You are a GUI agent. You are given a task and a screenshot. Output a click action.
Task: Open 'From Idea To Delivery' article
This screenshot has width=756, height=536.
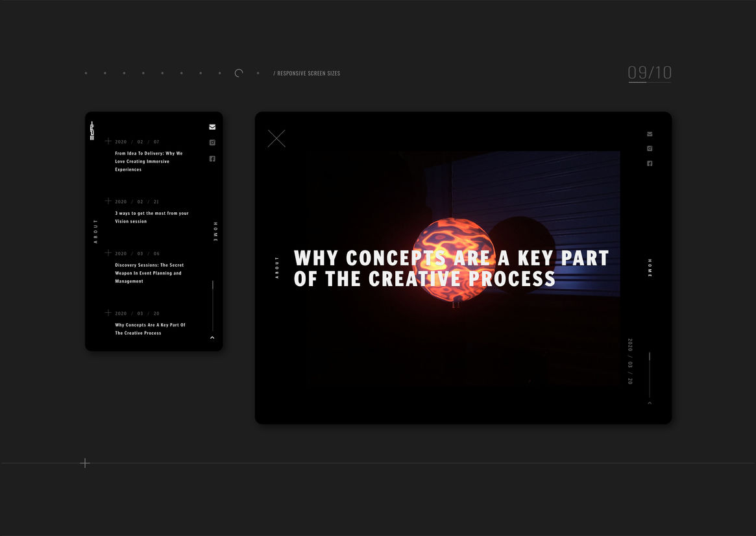(x=149, y=162)
